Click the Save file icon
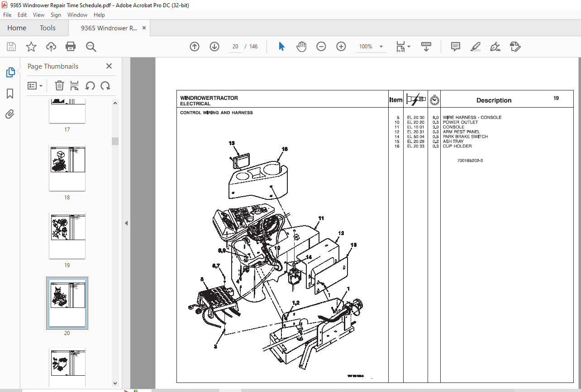The image size is (581, 392). [11, 47]
